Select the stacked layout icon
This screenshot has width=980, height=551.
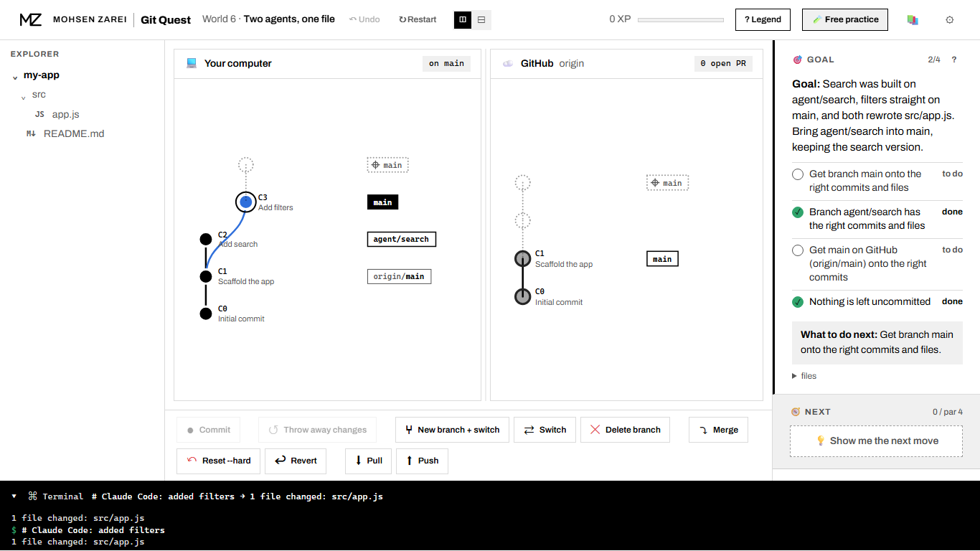481,20
